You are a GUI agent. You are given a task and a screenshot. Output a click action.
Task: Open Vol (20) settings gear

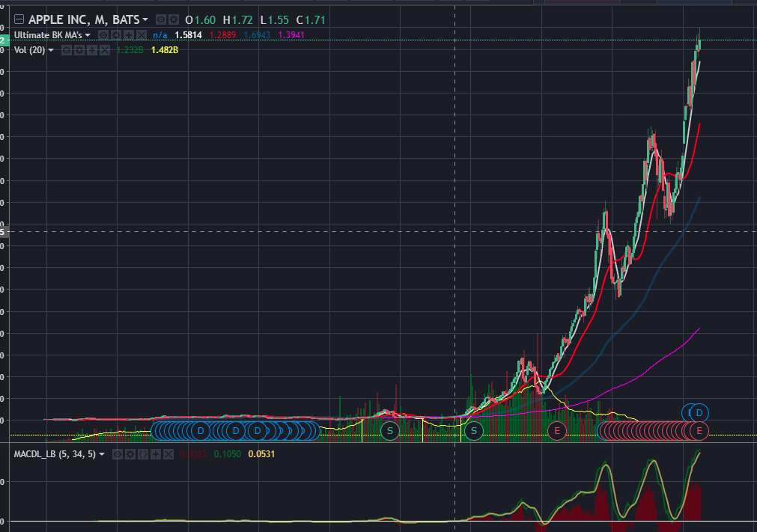[x=79, y=50]
